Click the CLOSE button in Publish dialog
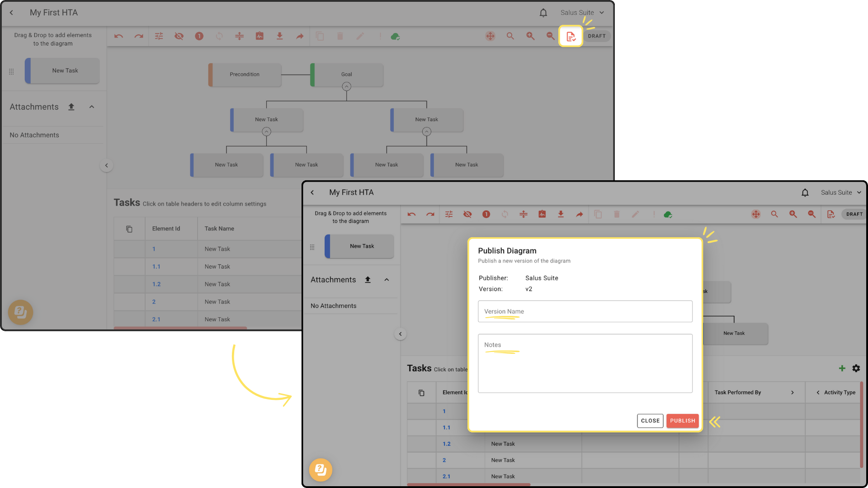The image size is (868, 488). (x=650, y=421)
